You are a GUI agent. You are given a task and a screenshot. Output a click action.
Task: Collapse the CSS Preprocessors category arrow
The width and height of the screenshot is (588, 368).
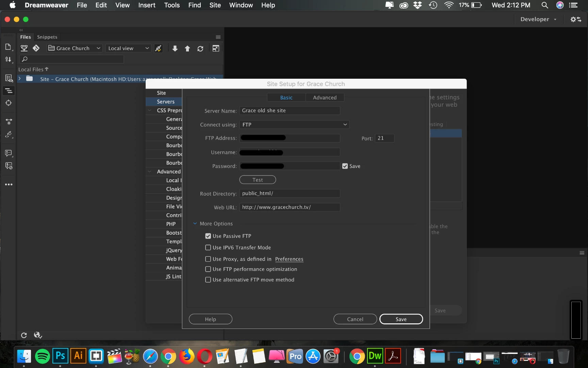(150, 110)
